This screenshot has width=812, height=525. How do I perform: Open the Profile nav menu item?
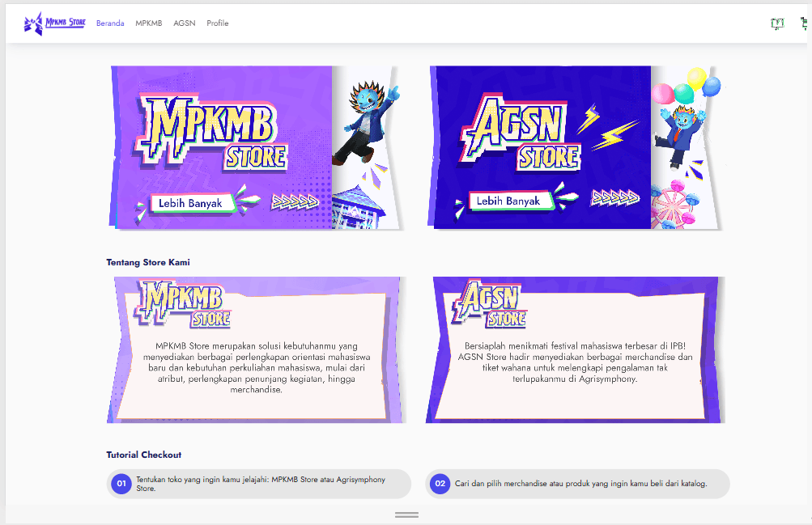(218, 23)
